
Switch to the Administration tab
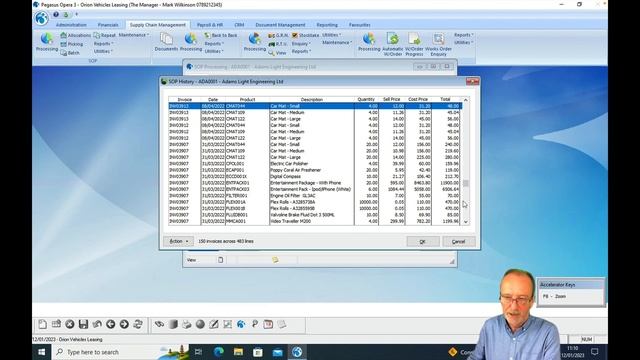point(71,25)
